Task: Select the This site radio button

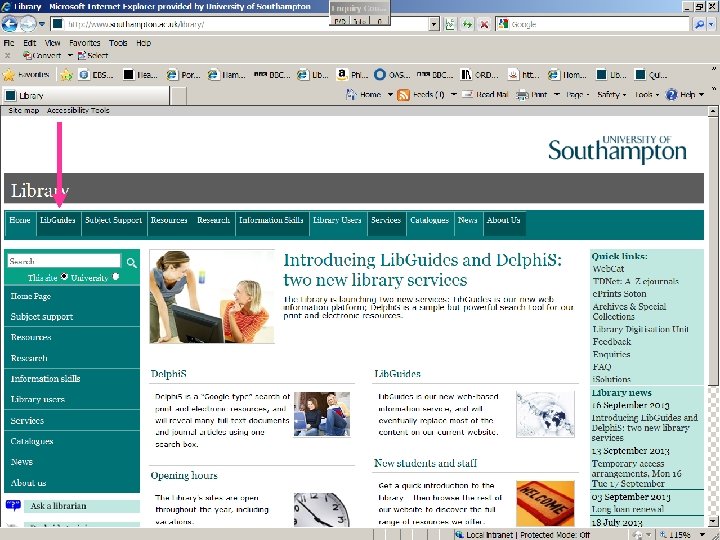Action: 64,276
